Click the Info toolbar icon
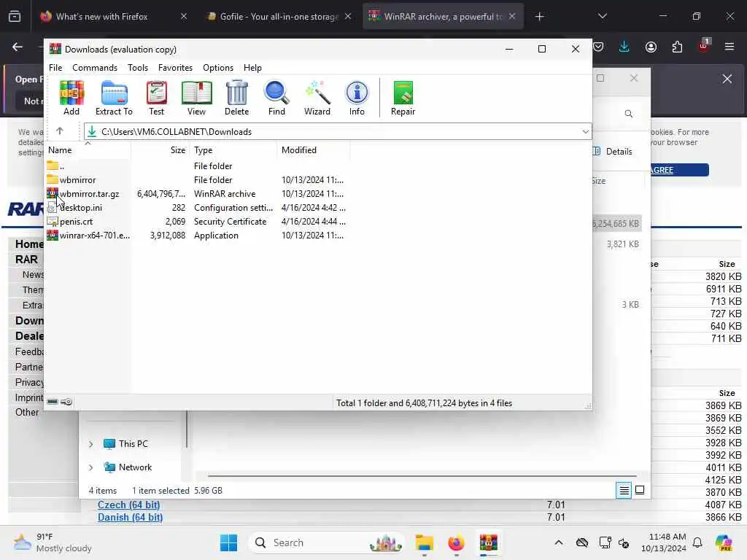 pyautogui.click(x=357, y=98)
